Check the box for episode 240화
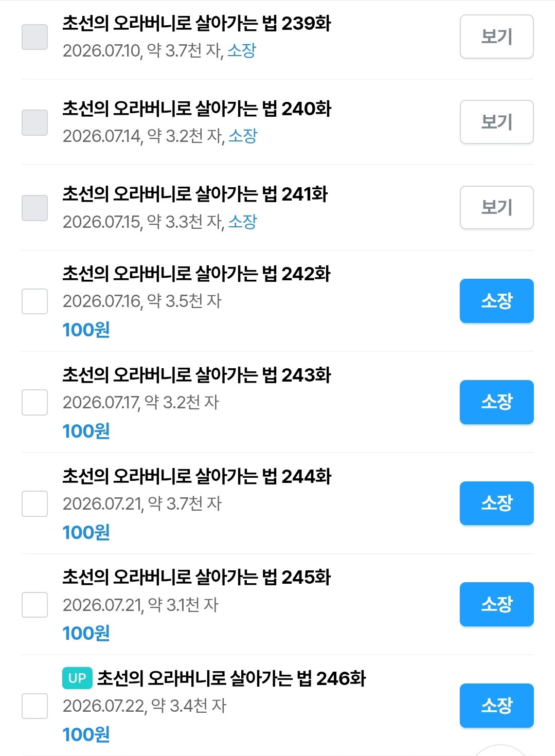555x756 pixels. 34,122
